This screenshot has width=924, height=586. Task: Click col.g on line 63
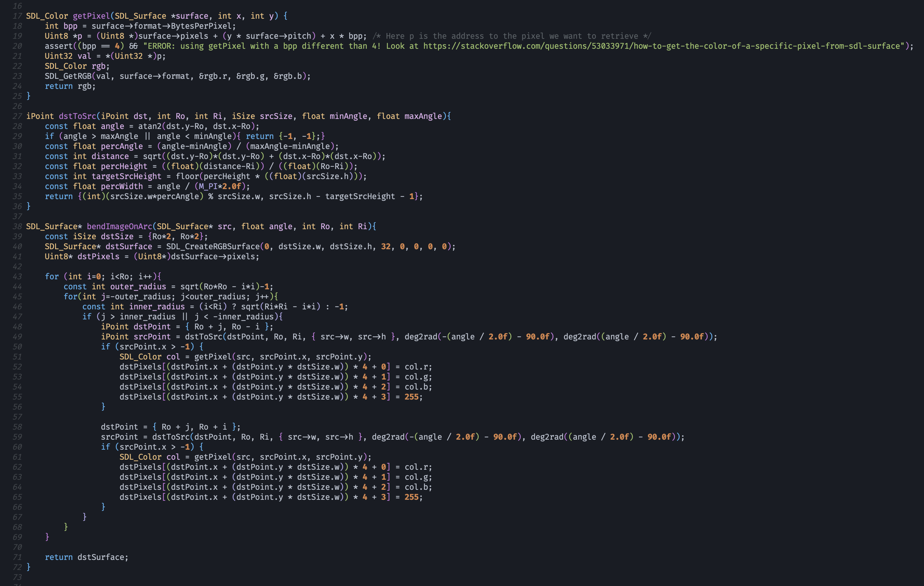coord(416,477)
